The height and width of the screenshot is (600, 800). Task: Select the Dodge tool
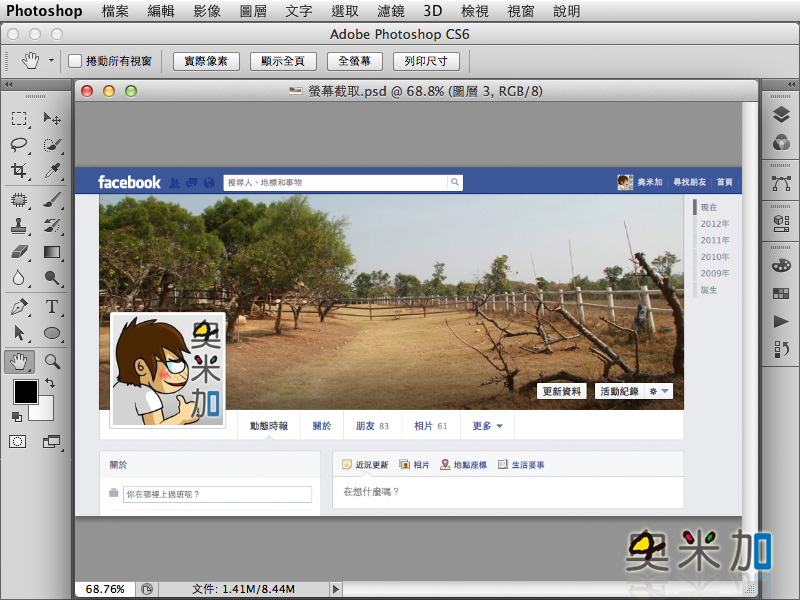tap(52, 278)
